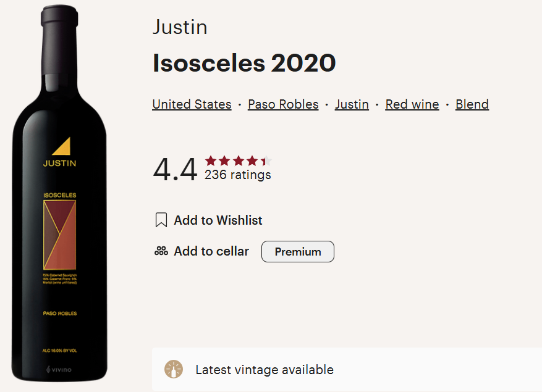Image resolution: width=542 pixels, height=392 pixels.
Task: Visit the Justin winery page link
Action: (x=352, y=104)
